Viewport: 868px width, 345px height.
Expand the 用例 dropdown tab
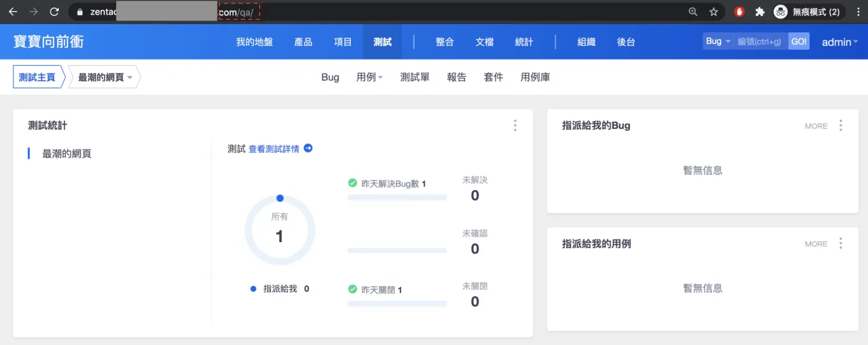click(370, 78)
